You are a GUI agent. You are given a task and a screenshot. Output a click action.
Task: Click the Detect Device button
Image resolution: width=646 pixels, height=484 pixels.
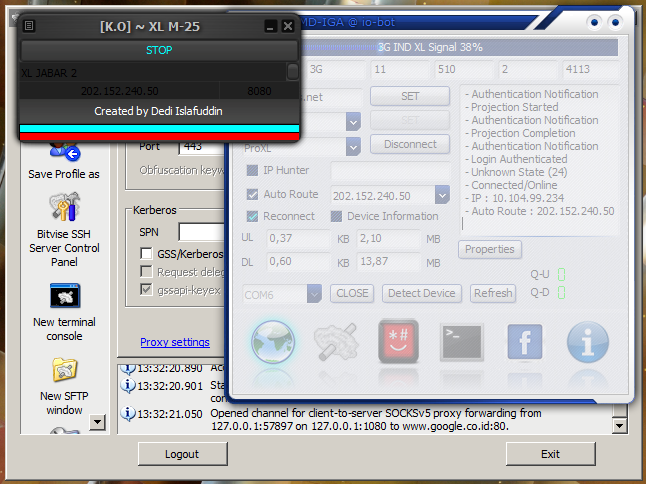pyautogui.click(x=422, y=294)
